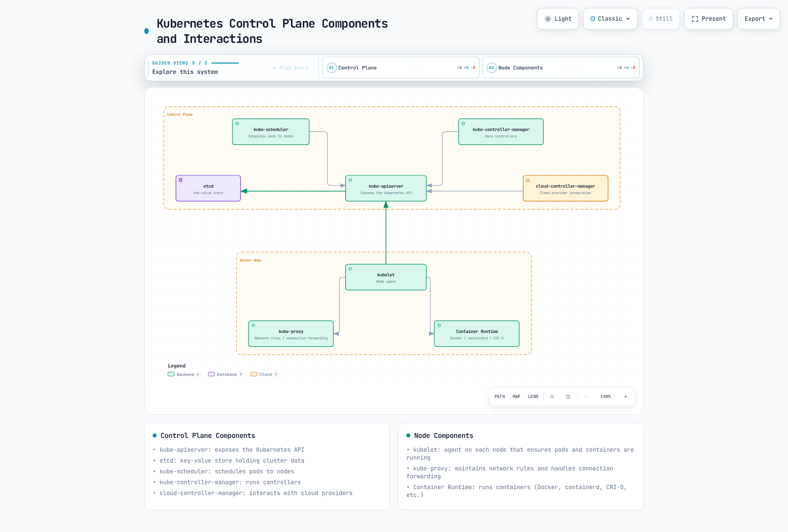788x532 pixels.
Task: Toggle the Backend legend swatch
Action: (171, 374)
